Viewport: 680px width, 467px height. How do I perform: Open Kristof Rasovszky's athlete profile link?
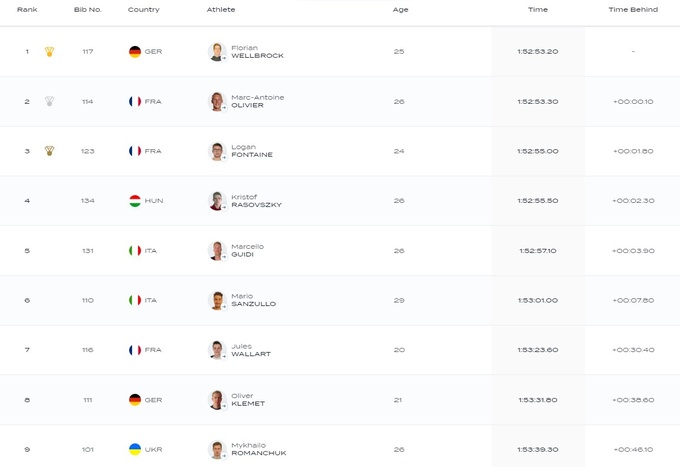pyautogui.click(x=256, y=201)
